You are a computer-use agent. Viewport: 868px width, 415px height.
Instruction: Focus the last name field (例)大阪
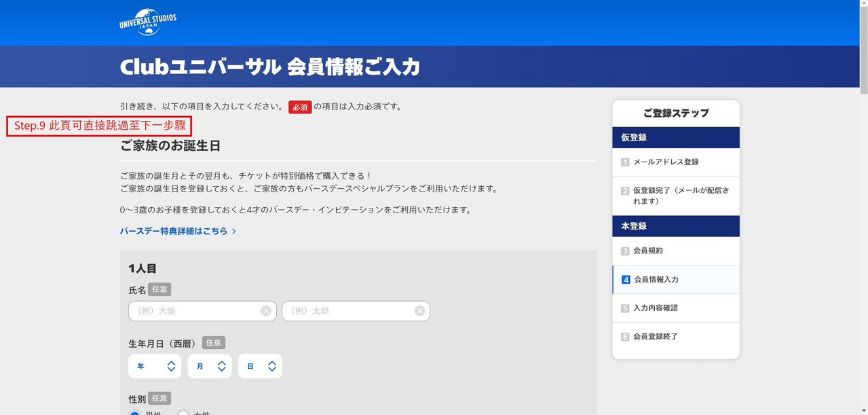tap(202, 311)
